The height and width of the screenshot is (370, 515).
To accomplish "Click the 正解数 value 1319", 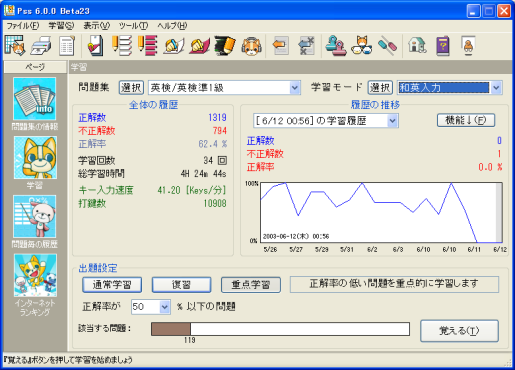I will [x=217, y=118].
